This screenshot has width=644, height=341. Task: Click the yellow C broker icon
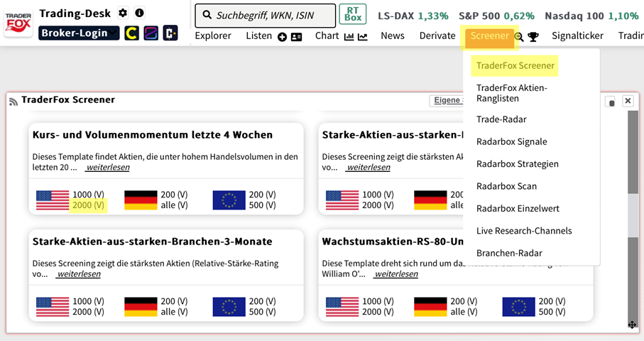click(131, 33)
